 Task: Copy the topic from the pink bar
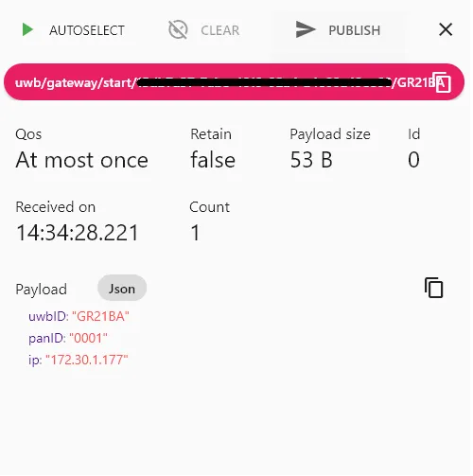[x=443, y=82]
